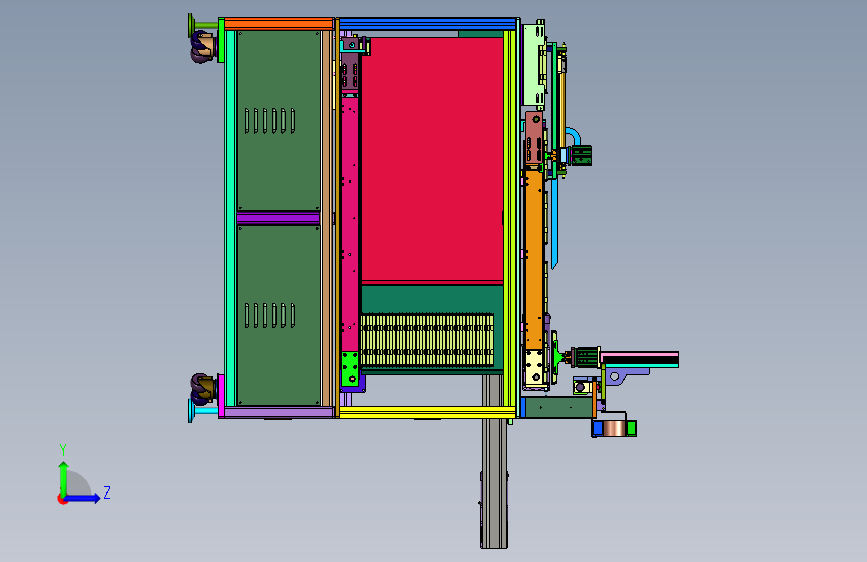This screenshot has width=867, height=562.
Task: Select the upper dark green vented panel
Action: coord(279,120)
